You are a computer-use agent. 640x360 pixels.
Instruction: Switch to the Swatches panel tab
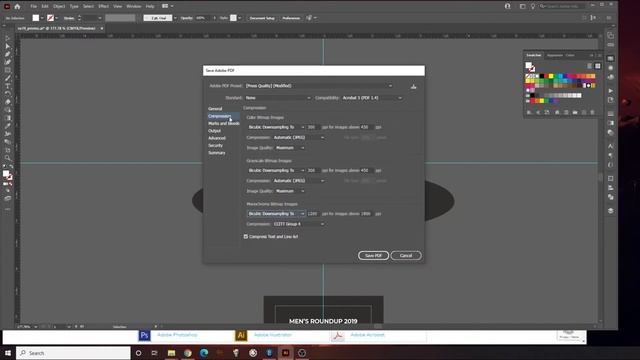(x=533, y=55)
